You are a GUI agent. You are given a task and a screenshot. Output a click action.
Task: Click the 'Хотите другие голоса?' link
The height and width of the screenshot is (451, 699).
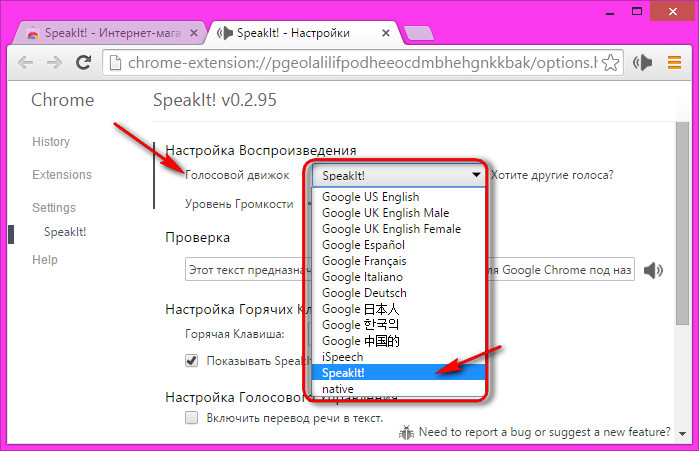coord(552,175)
